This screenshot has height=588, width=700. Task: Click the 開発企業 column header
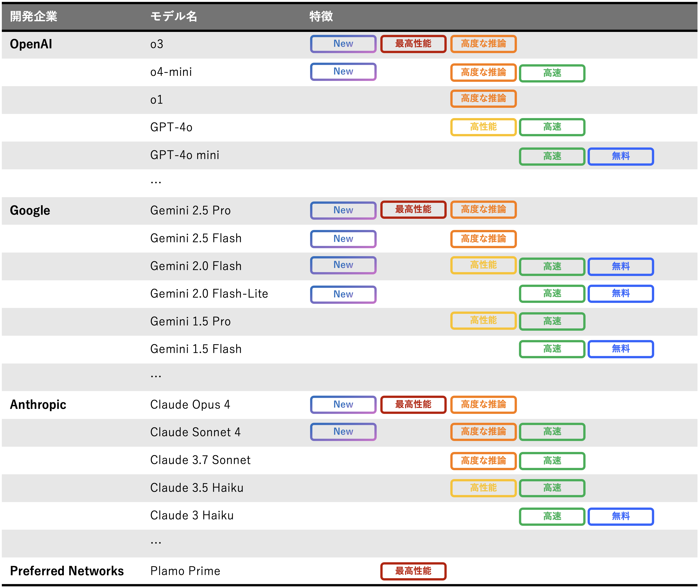pos(33,16)
